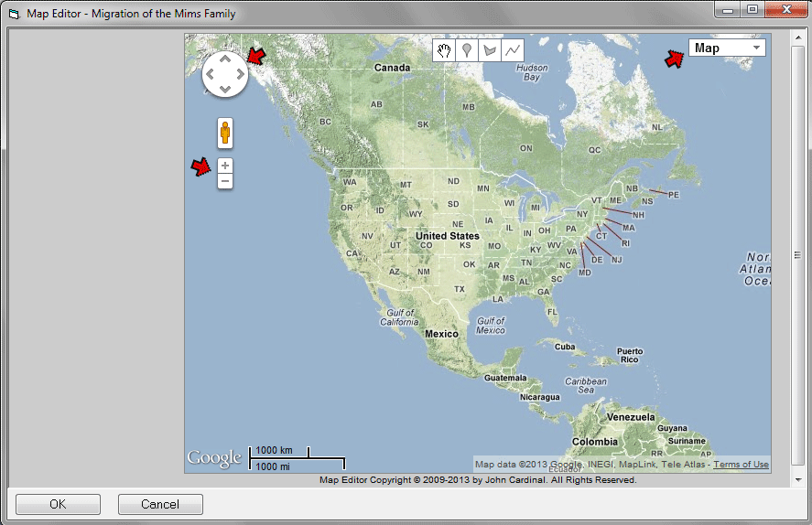Click the Guatemala label
The height and width of the screenshot is (525, 812).
pos(505,378)
